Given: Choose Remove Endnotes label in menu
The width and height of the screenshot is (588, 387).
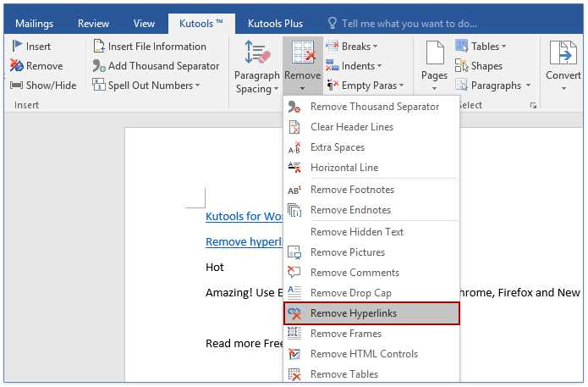Looking at the screenshot, I should 350,210.
